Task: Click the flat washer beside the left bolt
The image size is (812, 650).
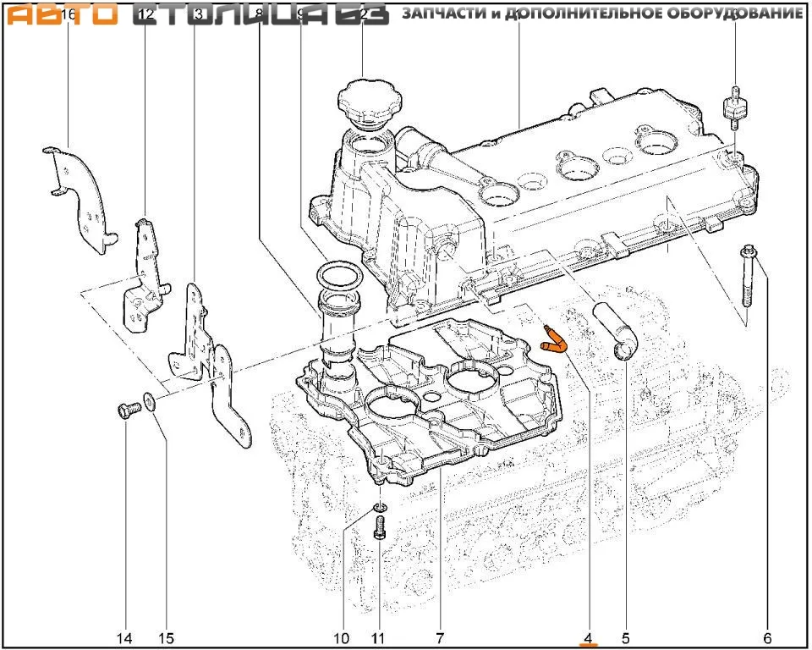Action: [x=149, y=401]
